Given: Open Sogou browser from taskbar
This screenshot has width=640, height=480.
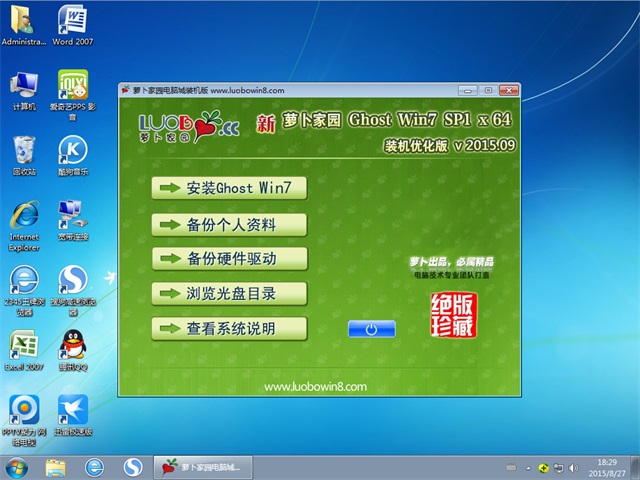Looking at the screenshot, I should tap(132, 467).
